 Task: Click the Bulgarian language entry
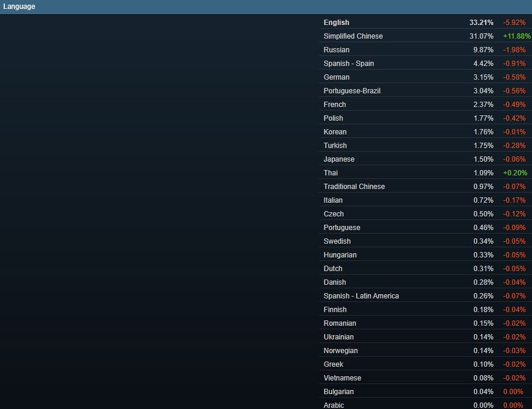(x=426, y=391)
